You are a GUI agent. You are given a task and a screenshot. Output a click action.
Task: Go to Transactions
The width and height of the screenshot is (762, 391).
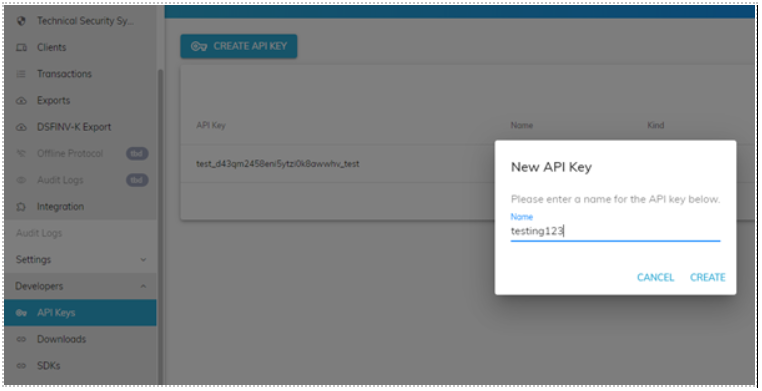[x=80, y=74]
